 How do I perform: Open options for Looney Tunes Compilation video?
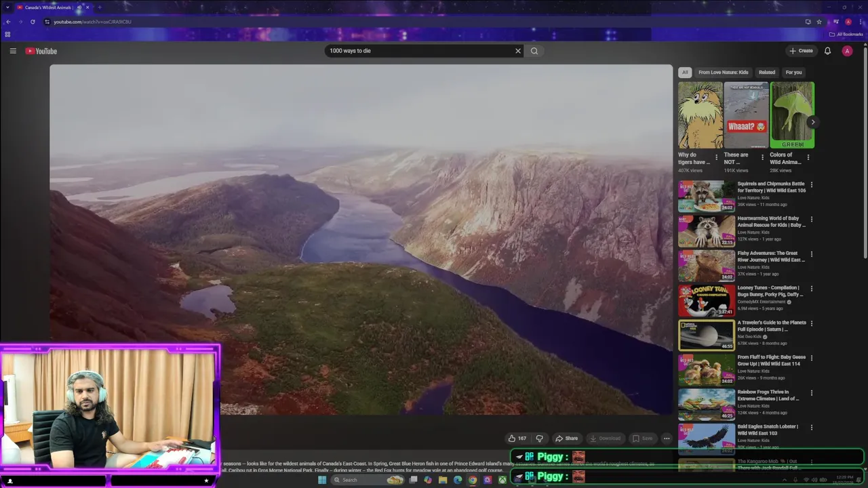812,288
